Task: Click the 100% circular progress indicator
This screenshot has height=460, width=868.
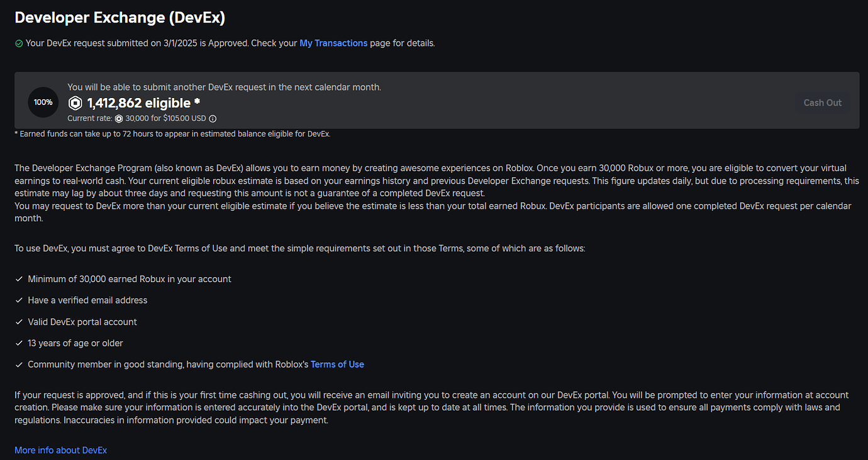Action: pos(43,102)
